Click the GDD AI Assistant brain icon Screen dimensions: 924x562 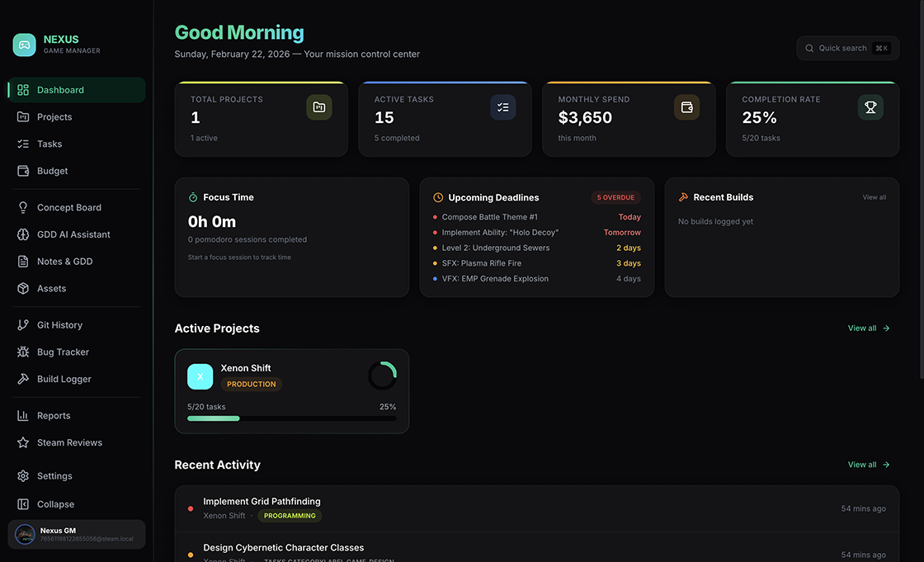tap(23, 234)
